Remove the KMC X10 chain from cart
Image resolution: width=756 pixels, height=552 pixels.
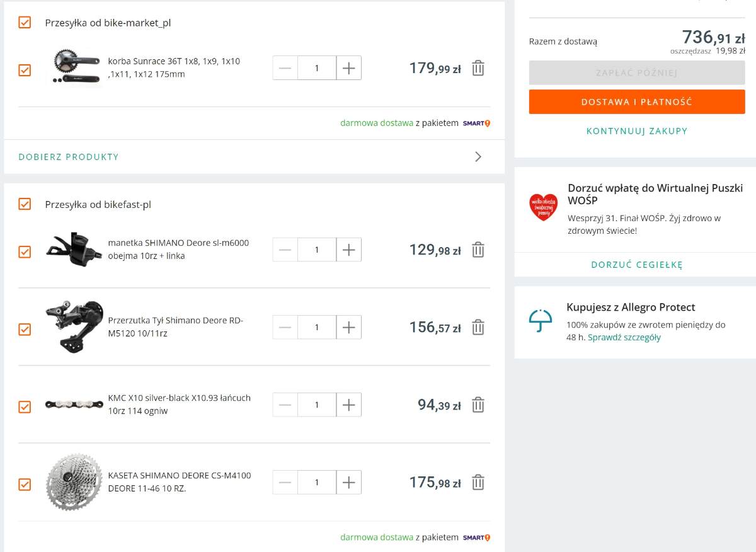coord(478,405)
